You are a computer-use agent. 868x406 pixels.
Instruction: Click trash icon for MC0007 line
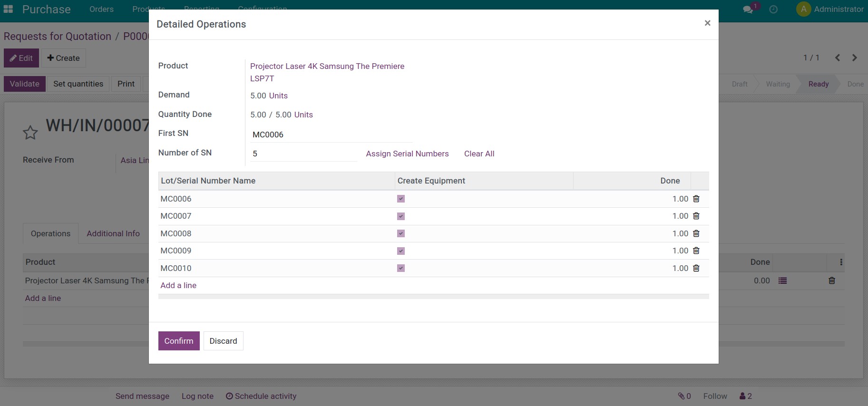pos(696,216)
